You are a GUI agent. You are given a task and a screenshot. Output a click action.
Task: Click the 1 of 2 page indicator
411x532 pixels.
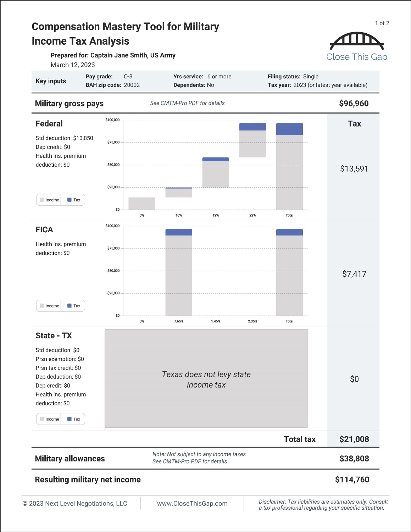tap(382, 23)
